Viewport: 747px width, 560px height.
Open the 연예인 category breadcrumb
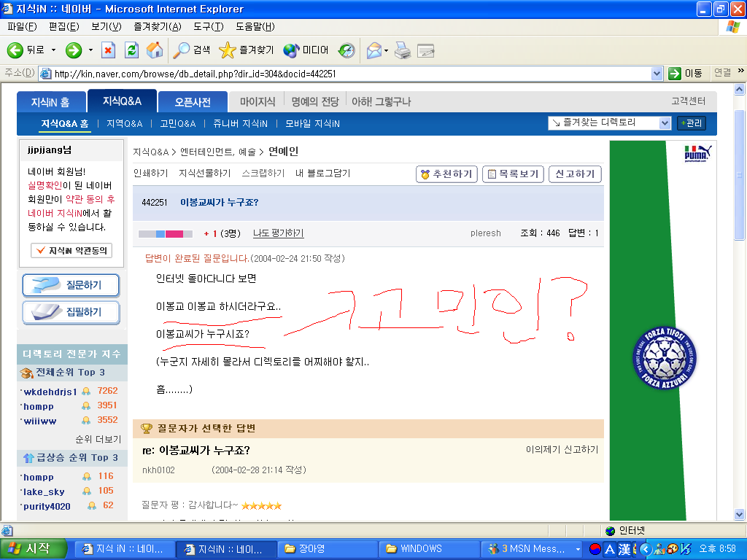coord(284,152)
